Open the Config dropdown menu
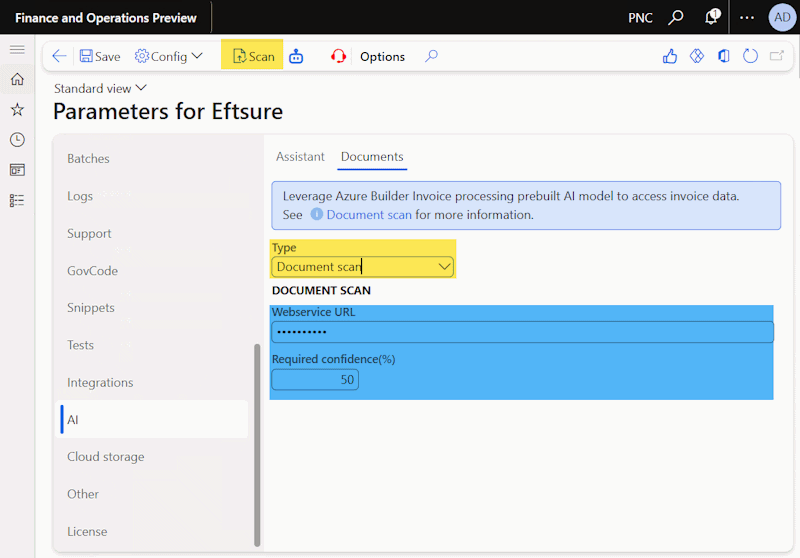 coord(169,56)
